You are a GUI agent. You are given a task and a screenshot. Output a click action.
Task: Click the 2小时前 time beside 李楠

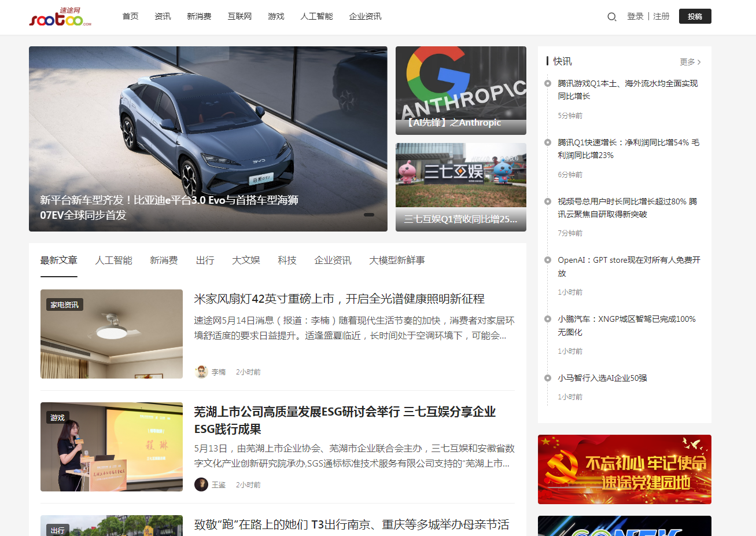(x=248, y=372)
